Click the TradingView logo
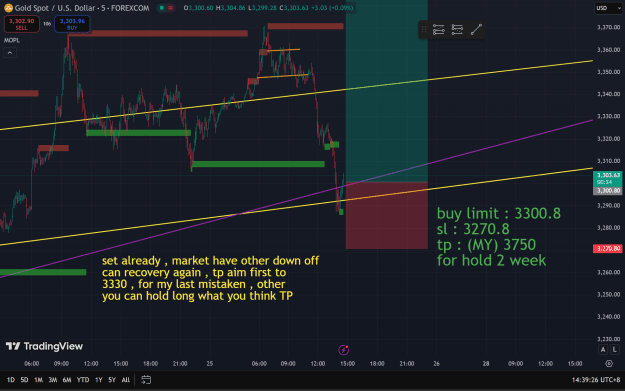Viewport: 625px width, 391px height. (44, 346)
